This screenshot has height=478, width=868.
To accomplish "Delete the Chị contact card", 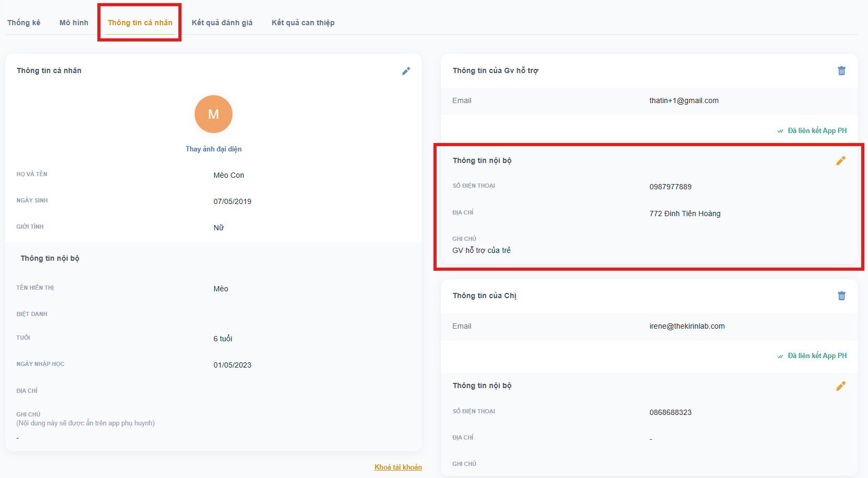I will tap(841, 296).
